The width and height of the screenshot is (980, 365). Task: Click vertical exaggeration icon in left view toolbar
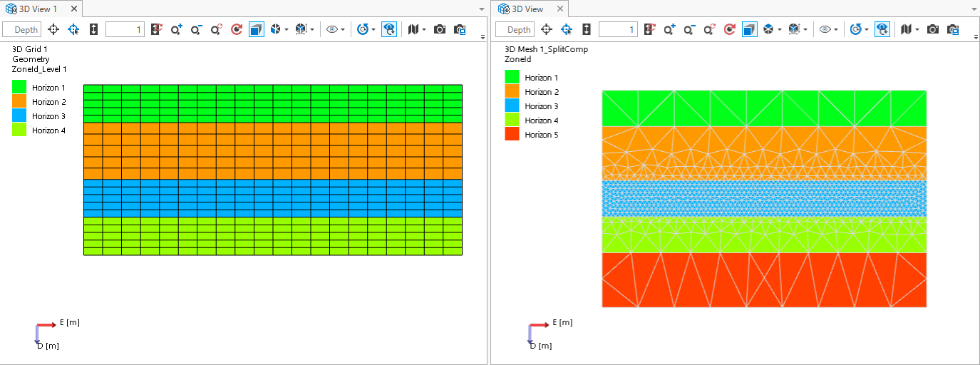coord(93,29)
